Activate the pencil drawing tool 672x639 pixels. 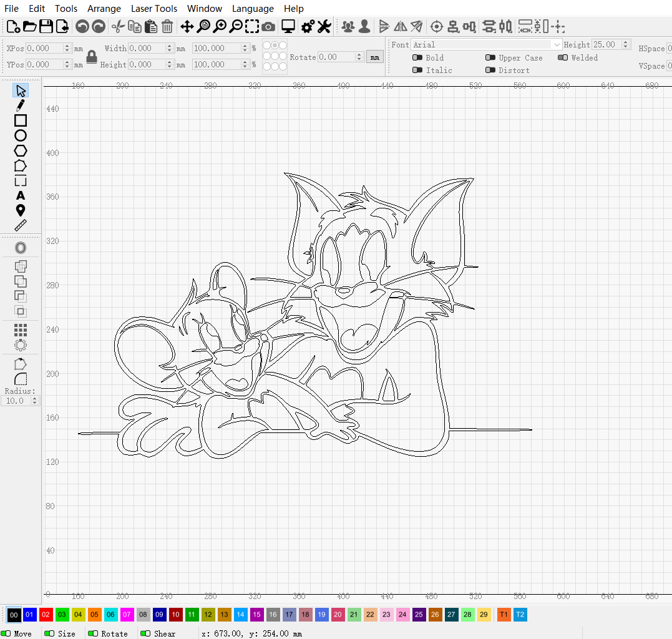[21, 105]
